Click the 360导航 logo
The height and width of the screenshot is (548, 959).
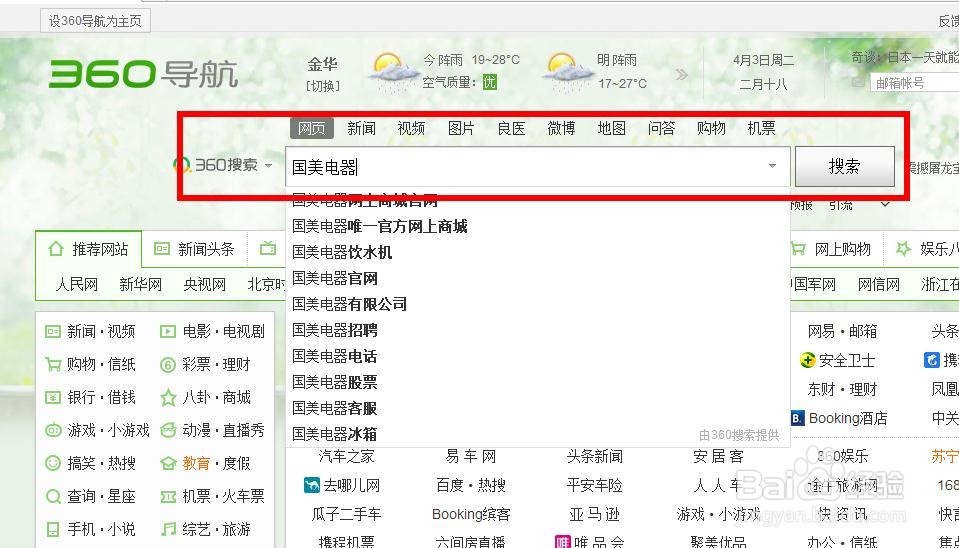(143, 74)
